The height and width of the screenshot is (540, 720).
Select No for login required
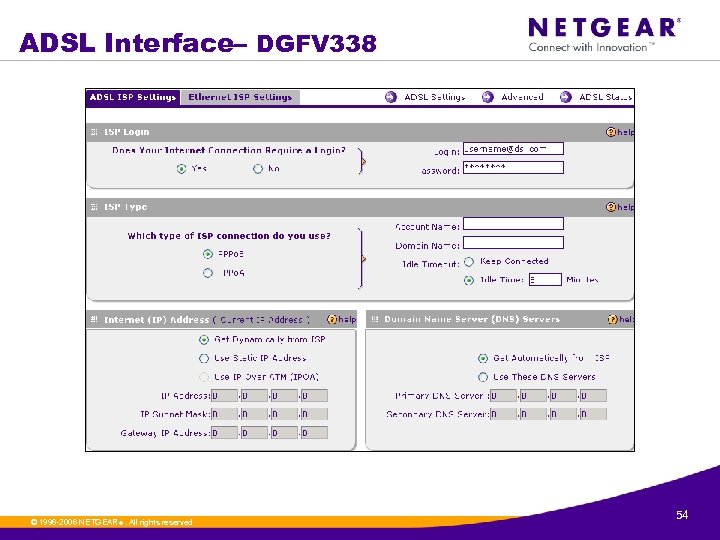point(258,169)
